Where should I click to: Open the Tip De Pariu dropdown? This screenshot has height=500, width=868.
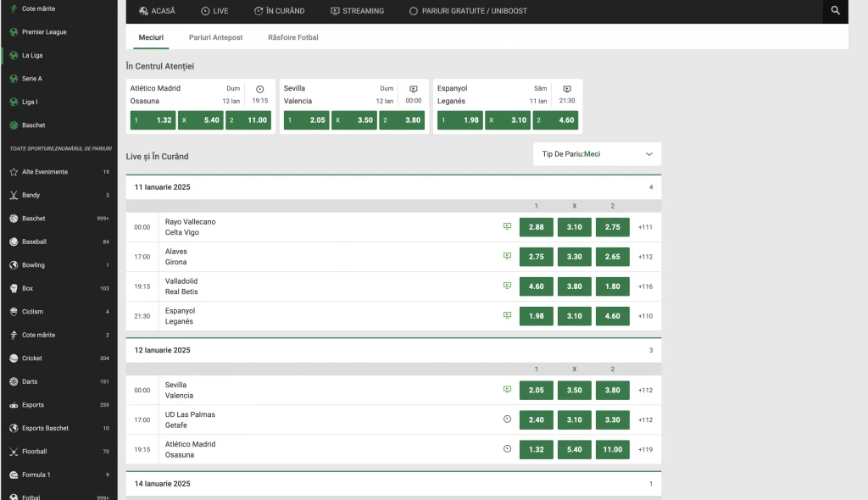point(597,154)
